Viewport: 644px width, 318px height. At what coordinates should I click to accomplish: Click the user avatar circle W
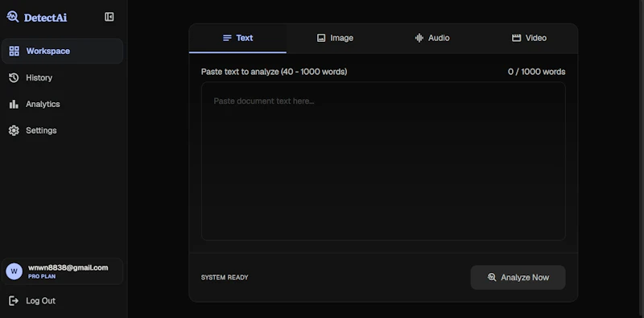point(14,271)
